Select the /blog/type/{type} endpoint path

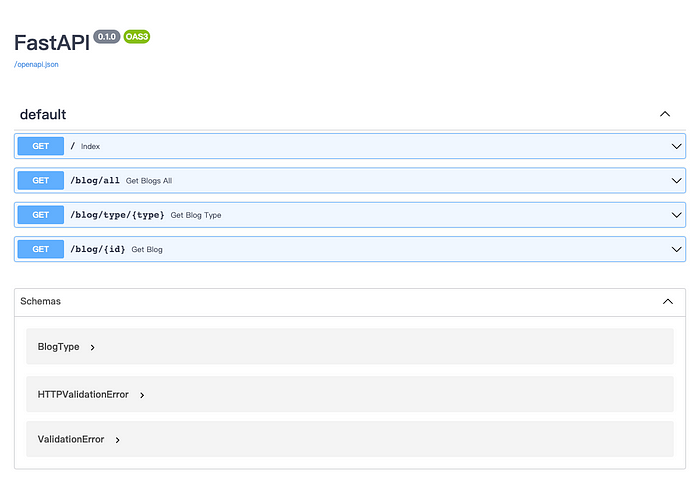(x=117, y=215)
